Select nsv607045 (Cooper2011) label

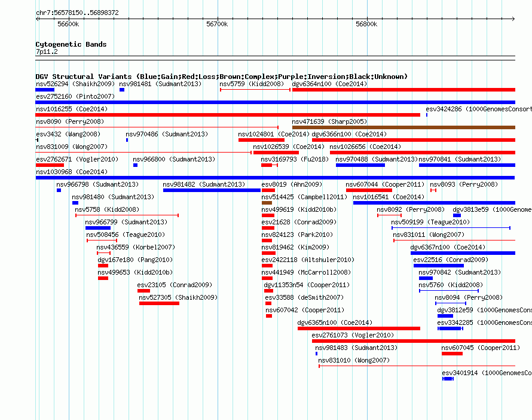tap(481, 348)
